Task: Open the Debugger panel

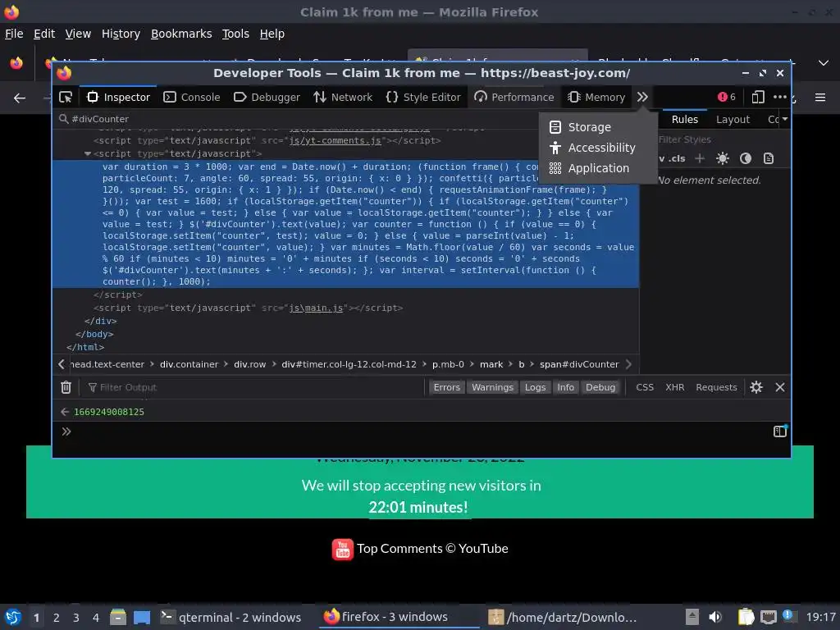Action: [x=267, y=97]
